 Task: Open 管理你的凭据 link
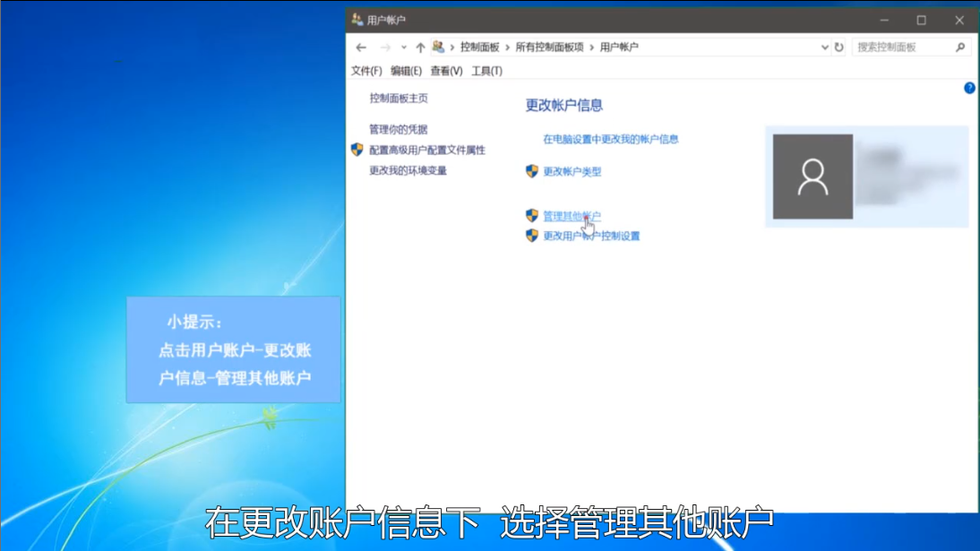click(x=398, y=130)
